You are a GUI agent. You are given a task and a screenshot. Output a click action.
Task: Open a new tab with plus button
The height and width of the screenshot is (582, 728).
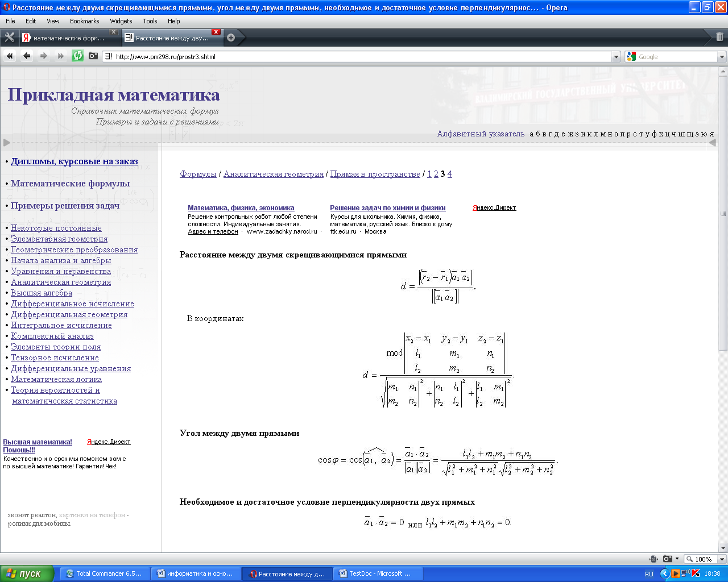tap(231, 38)
